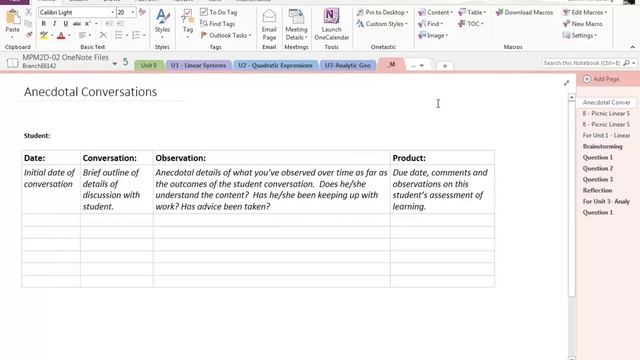Create a new section with plus tab
640x360 pixels.
[x=445, y=65]
